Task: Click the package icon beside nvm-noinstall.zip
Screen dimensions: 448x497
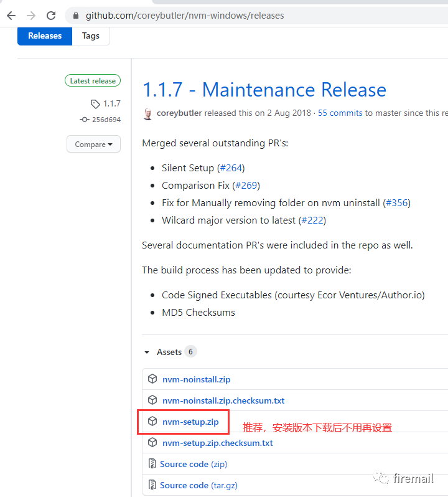Action: pos(152,379)
